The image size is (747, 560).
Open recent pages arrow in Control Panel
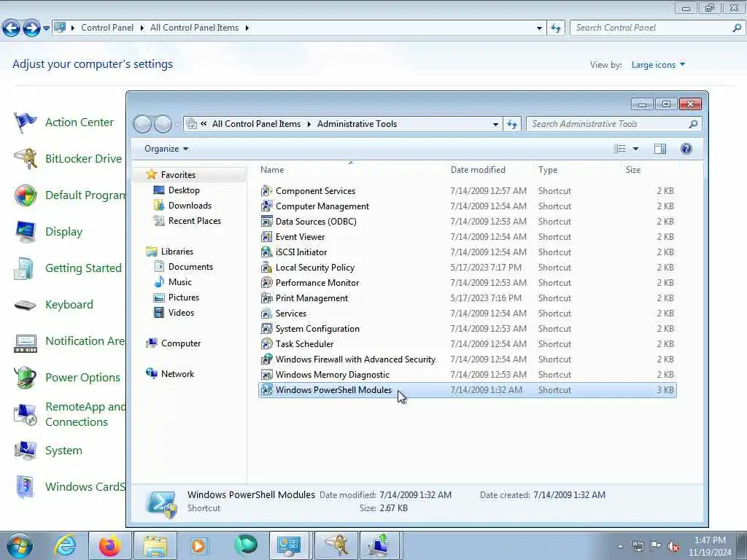coord(46,28)
